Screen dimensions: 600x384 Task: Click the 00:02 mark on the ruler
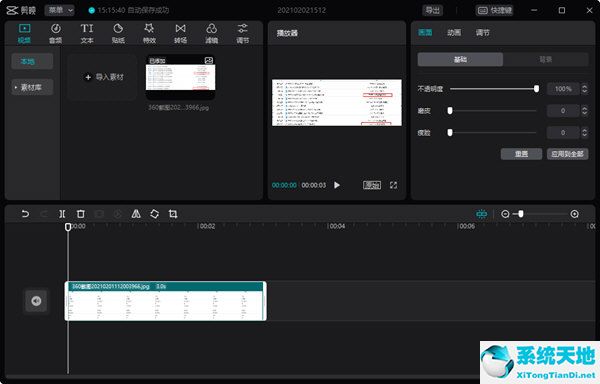[206, 226]
